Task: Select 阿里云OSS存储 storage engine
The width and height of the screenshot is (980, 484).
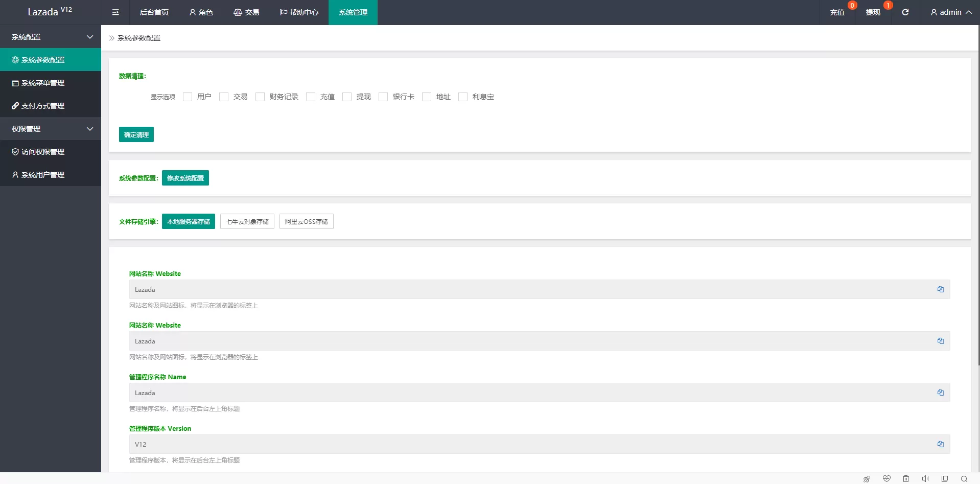Action: (x=306, y=221)
